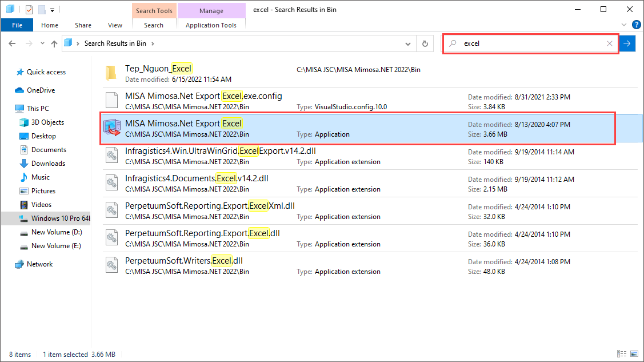
Task: Select file name 'PerpetuumSoft.Writers.Excel.dll'
Action: click(184, 261)
